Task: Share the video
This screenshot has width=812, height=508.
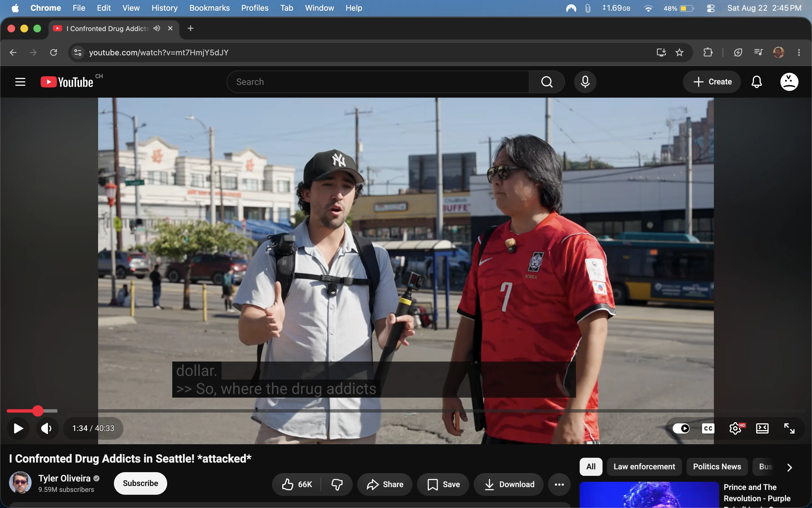Action: coord(385,484)
